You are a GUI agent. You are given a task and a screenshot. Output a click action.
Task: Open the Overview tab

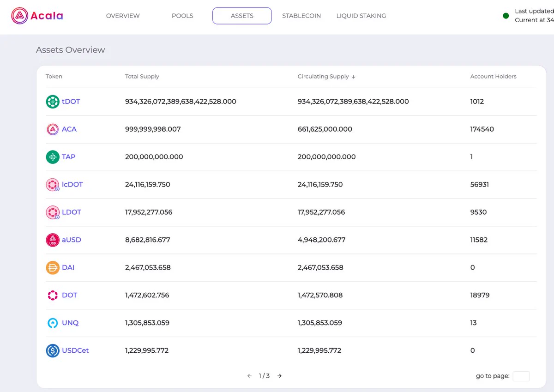(x=123, y=16)
